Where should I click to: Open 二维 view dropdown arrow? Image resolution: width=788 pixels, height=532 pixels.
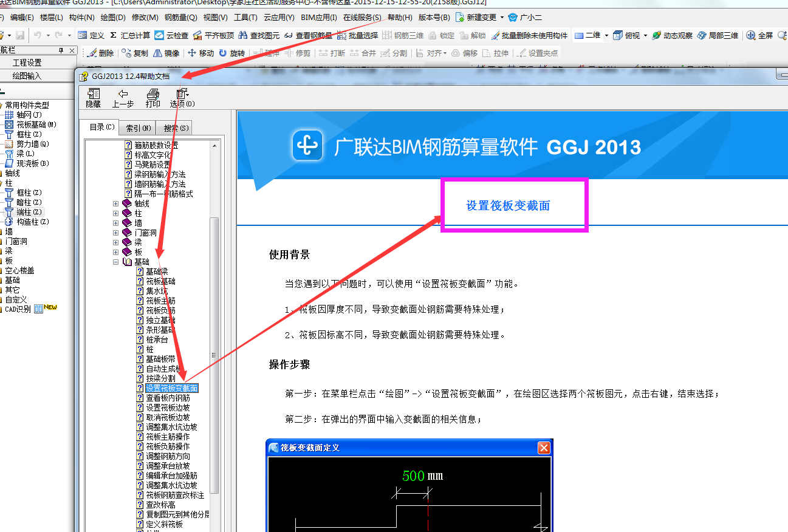pos(606,36)
